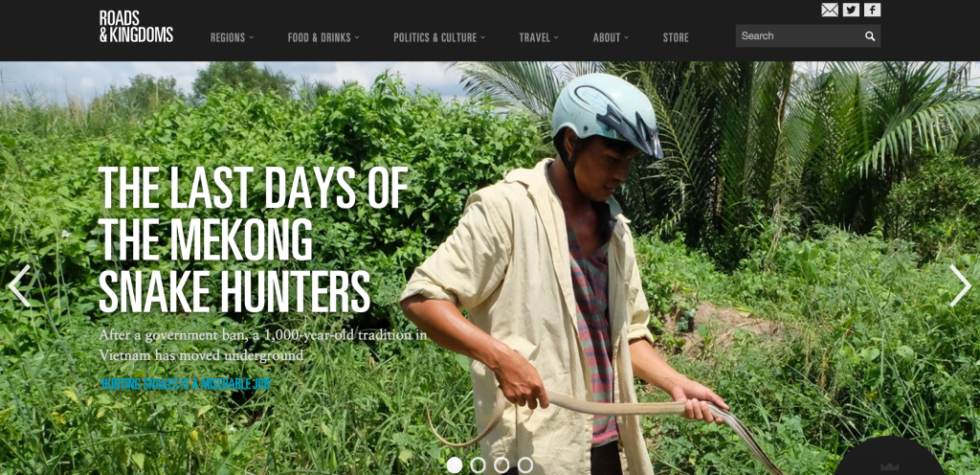Click the search magnifier icon
The width and height of the screenshot is (980, 475).
[869, 36]
